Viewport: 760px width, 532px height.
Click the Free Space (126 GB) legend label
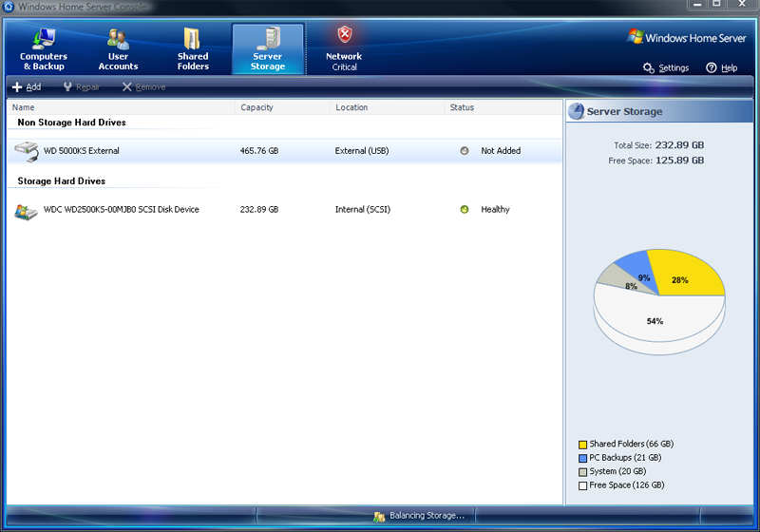point(627,485)
